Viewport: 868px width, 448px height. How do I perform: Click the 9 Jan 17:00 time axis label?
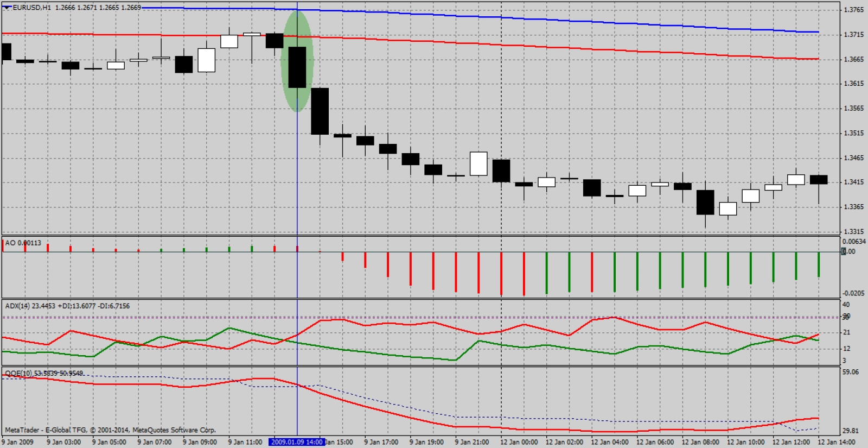click(x=381, y=442)
